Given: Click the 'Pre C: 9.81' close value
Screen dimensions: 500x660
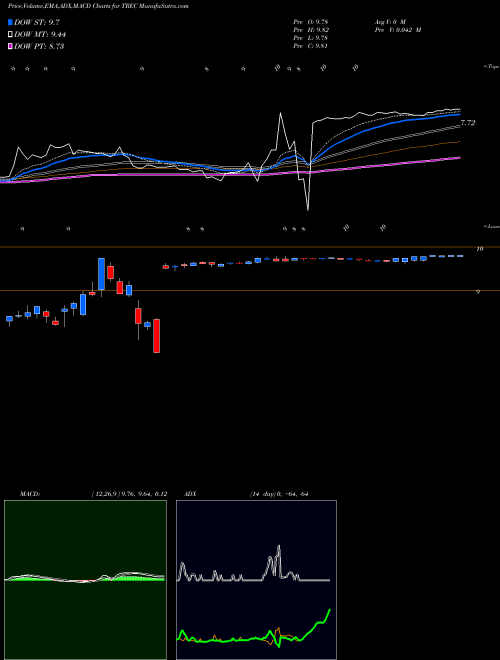Looking at the screenshot, I should click(x=312, y=46).
